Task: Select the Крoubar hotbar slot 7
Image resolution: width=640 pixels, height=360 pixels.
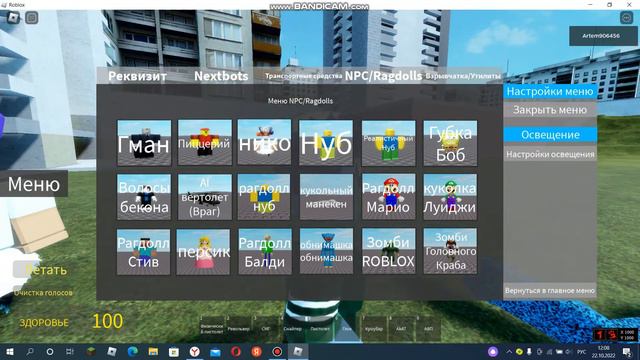Action: click(374, 328)
